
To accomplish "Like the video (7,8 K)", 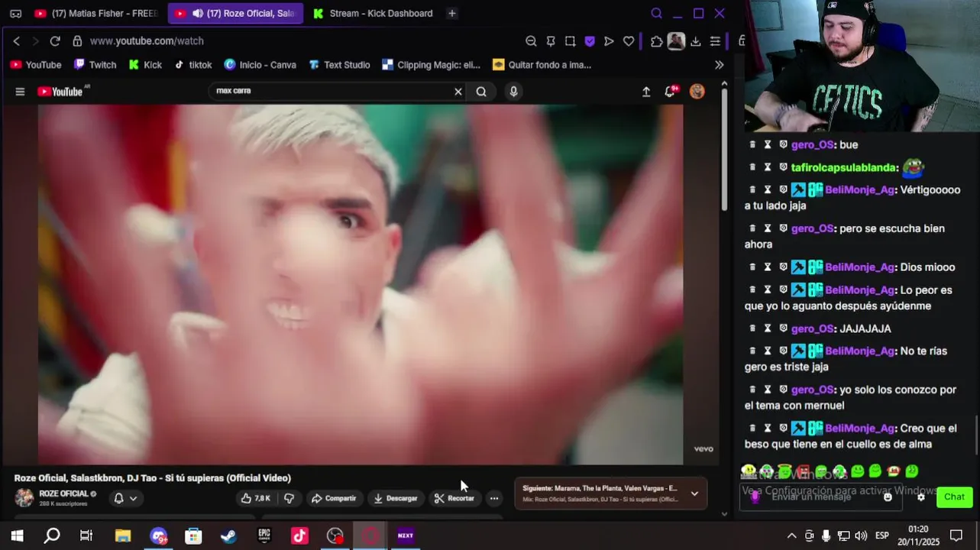I will click(256, 498).
